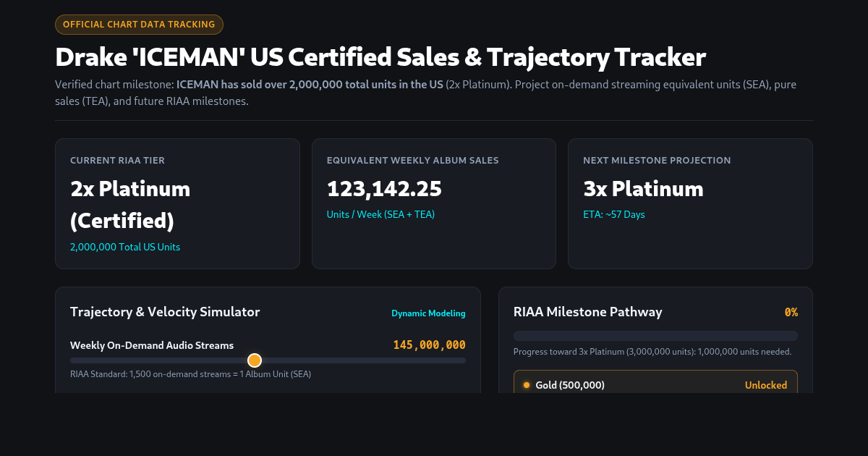
Task: Click the 145,000,000 streams value
Action: pos(430,345)
